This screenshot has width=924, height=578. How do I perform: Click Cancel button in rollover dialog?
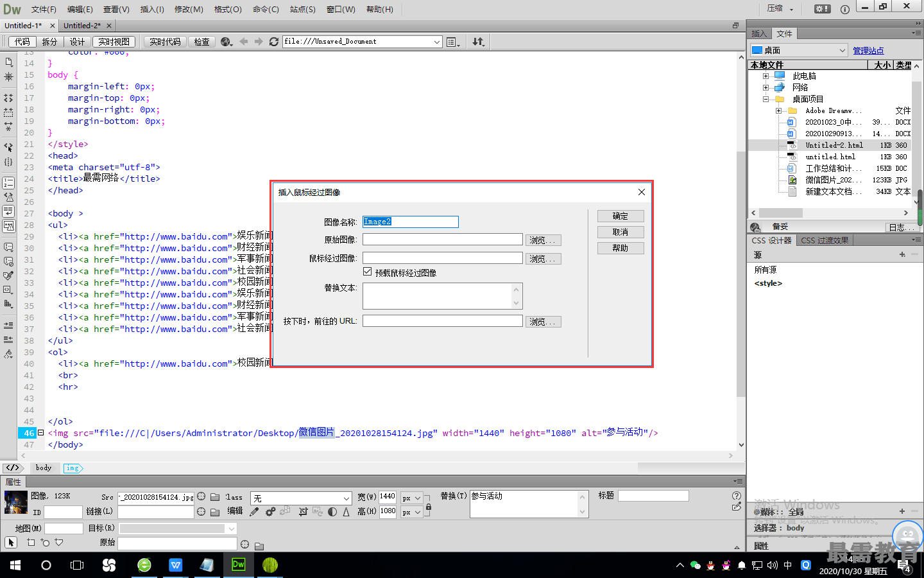(620, 232)
